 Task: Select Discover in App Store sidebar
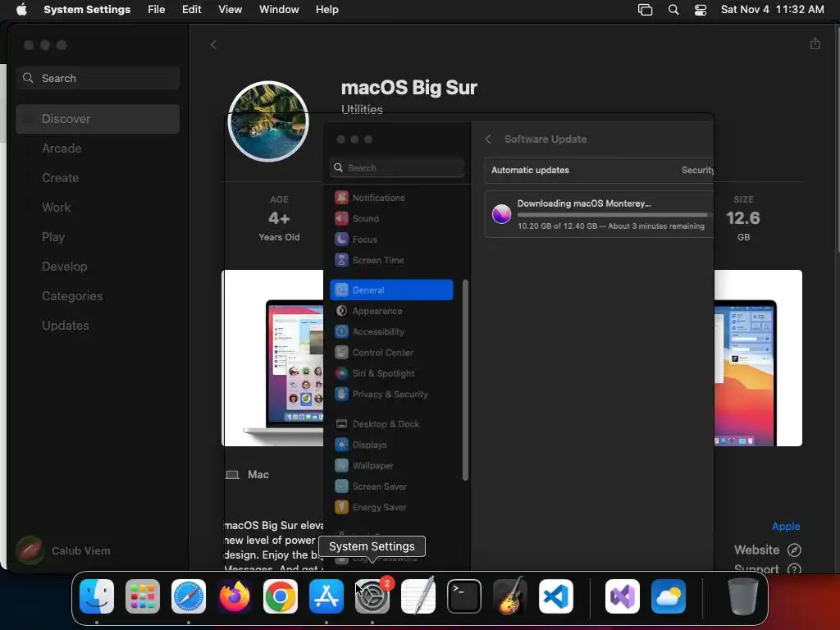(x=98, y=119)
